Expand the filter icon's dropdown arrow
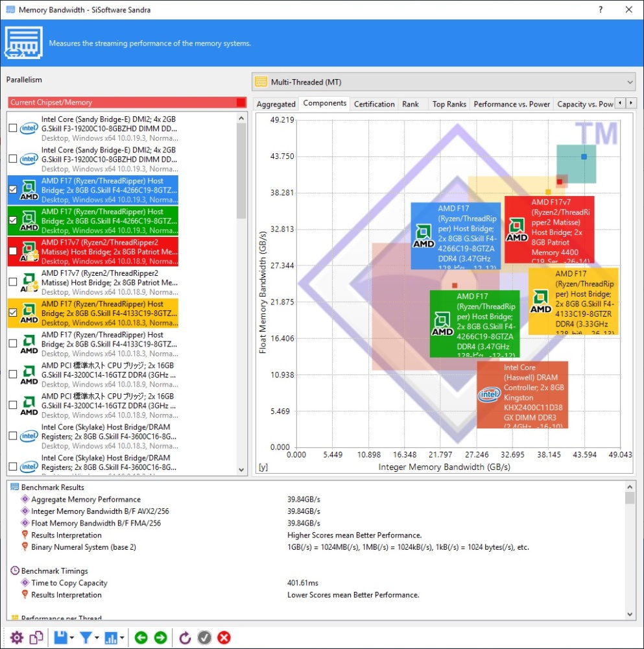The image size is (644, 649). tap(97, 638)
